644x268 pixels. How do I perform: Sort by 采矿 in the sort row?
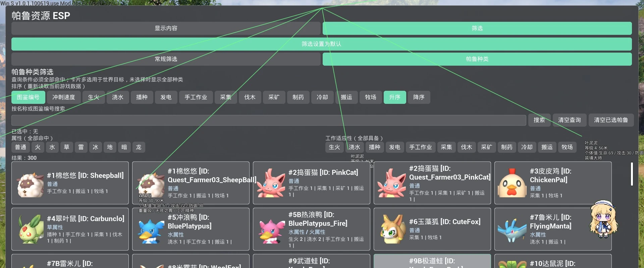pyautogui.click(x=274, y=97)
